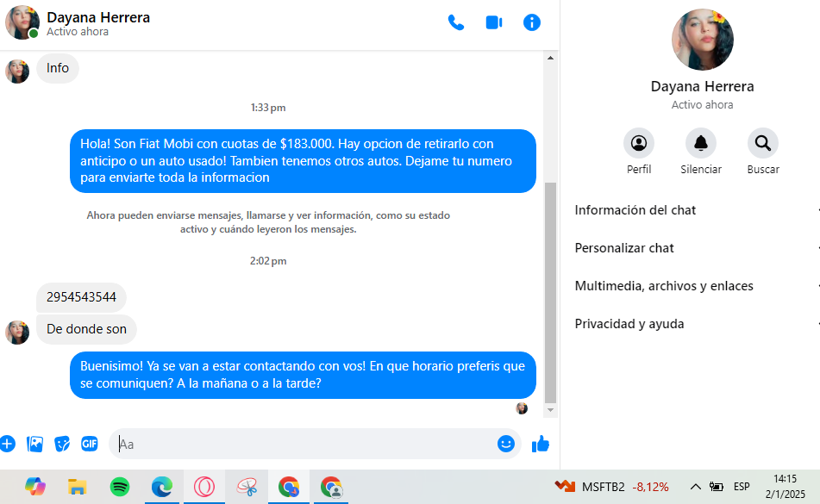820x504 pixels.
Task: Open the plus more actions menu
Action: [x=8, y=444]
